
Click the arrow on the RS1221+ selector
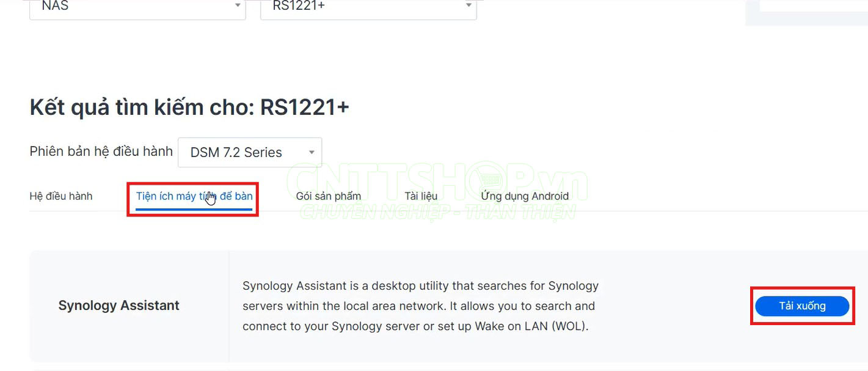469,6
